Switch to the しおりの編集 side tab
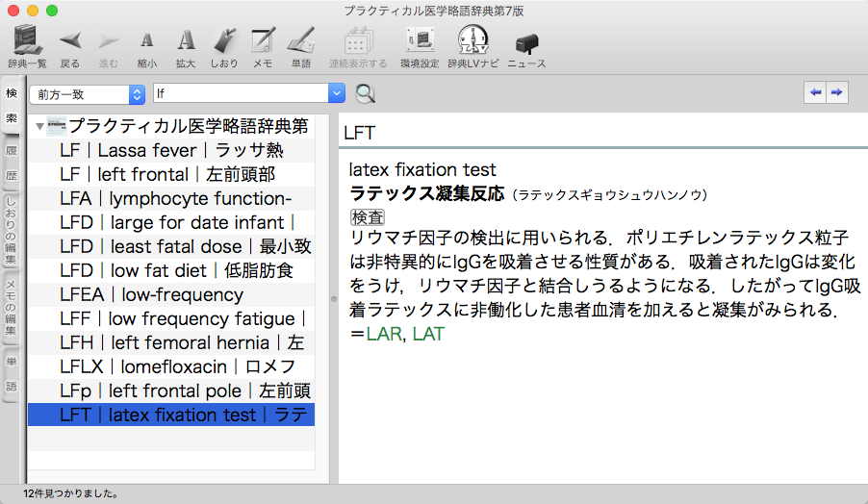Screen dimensions: 868x504 click(12, 230)
